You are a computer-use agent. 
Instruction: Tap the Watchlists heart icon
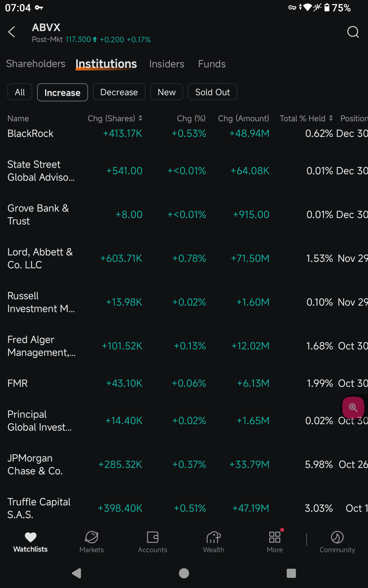click(30, 537)
